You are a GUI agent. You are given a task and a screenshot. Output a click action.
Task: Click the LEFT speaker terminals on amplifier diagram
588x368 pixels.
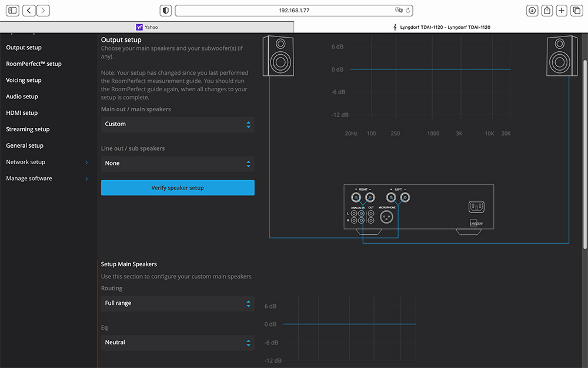click(x=398, y=197)
